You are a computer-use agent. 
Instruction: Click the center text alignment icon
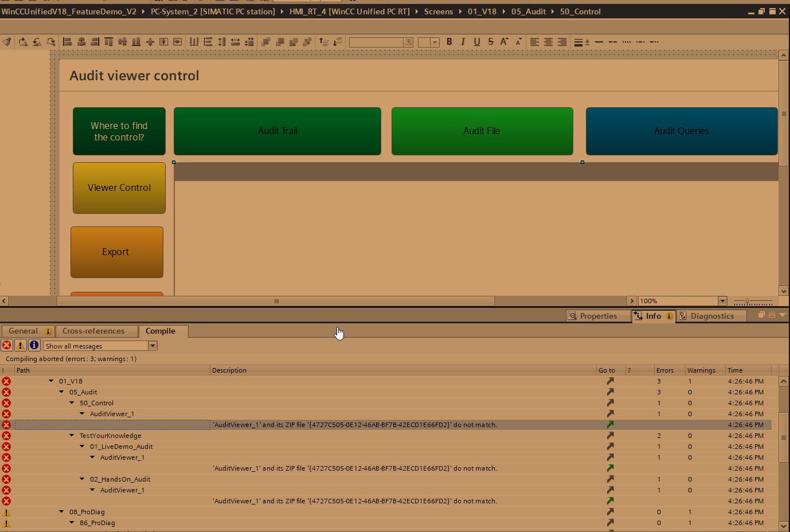tap(549, 42)
